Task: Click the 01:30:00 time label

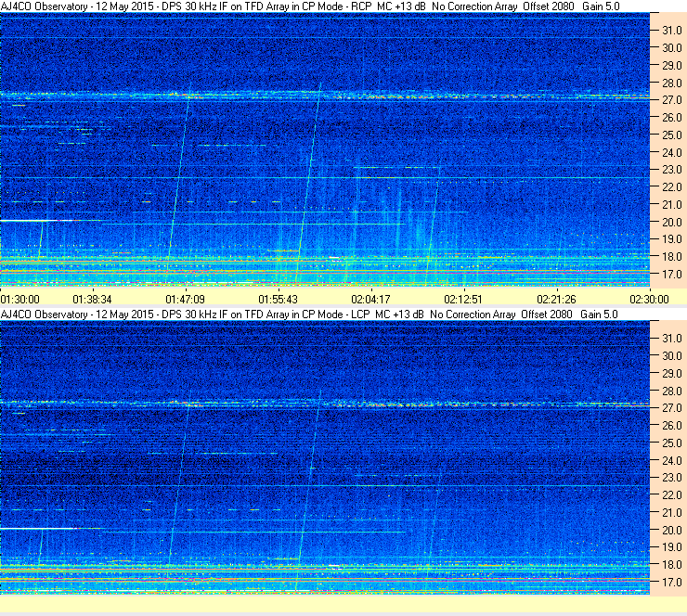Action: [x=20, y=300]
